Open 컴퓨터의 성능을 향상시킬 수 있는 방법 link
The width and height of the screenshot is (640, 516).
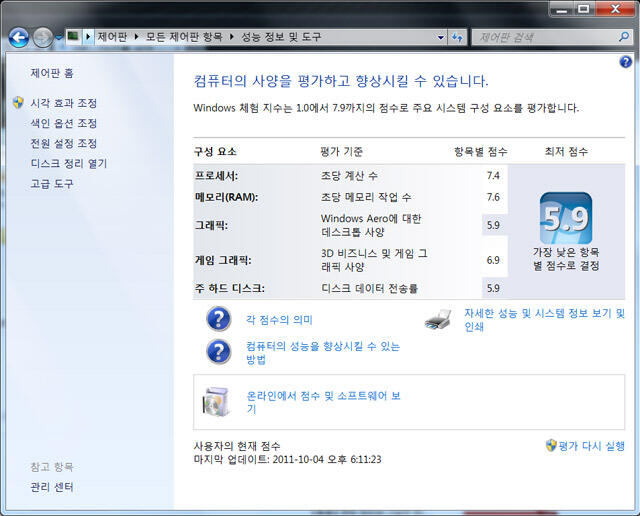point(323,353)
